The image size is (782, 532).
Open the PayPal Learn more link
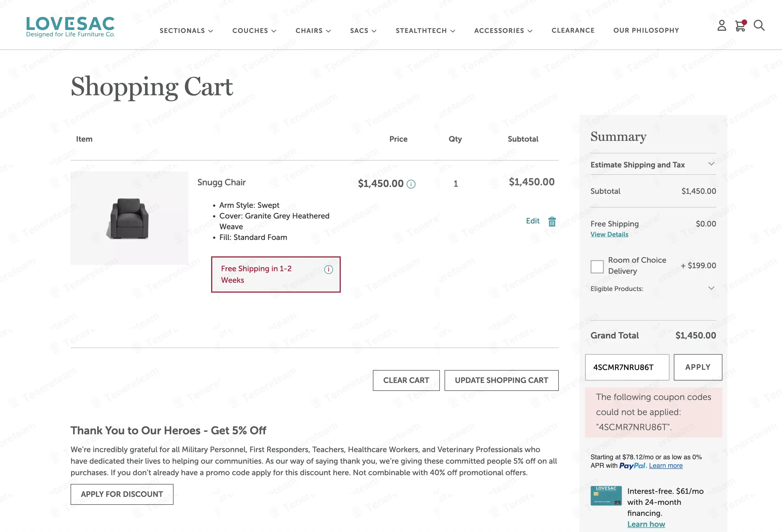pyautogui.click(x=666, y=465)
